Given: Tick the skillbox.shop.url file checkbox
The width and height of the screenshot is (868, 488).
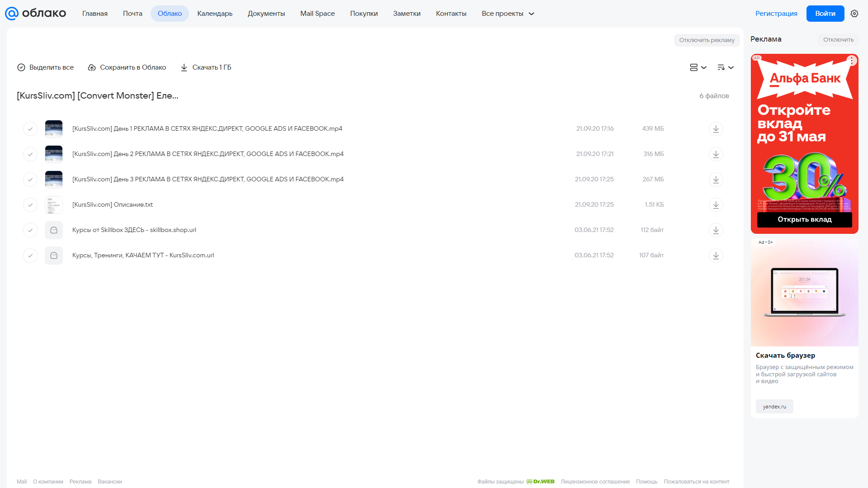Looking at the screenshot, I should (30, 230).
